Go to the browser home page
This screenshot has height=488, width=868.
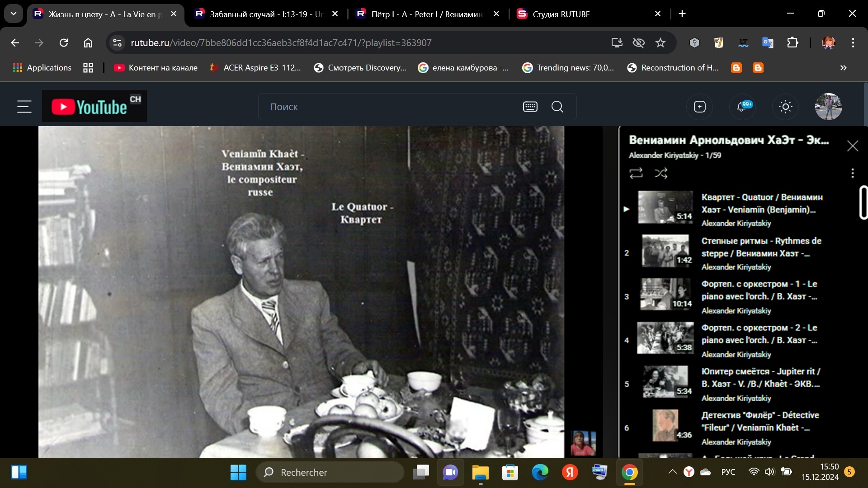(88, 42)
